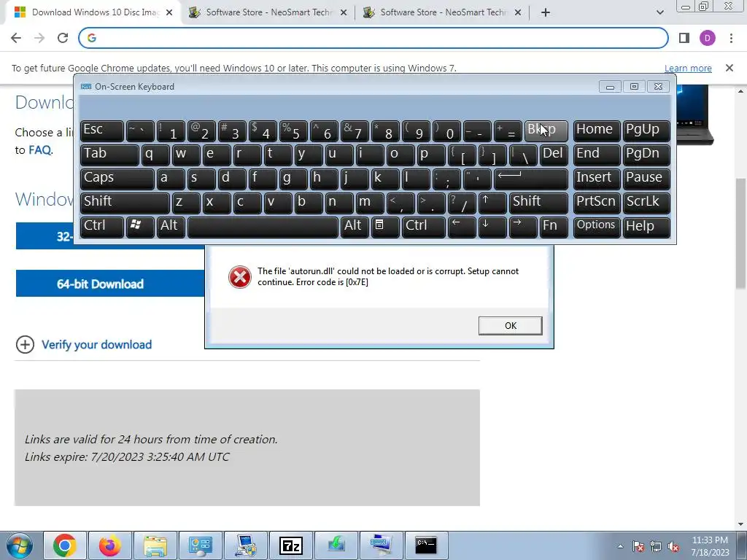The width and height of the screenshot is (747, 560).
Task: Click the left arrow key on keyboard
Action: tap(462, 226)
